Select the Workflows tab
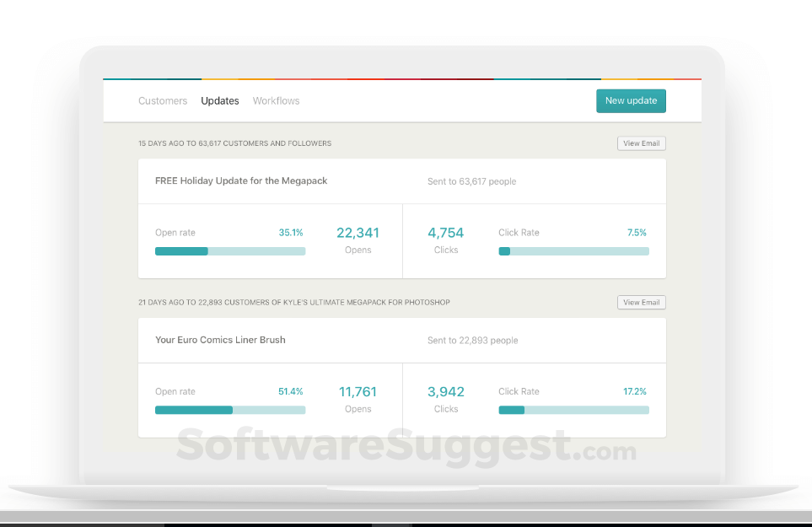This screenshot has width=812, height=527. point(276,100)
